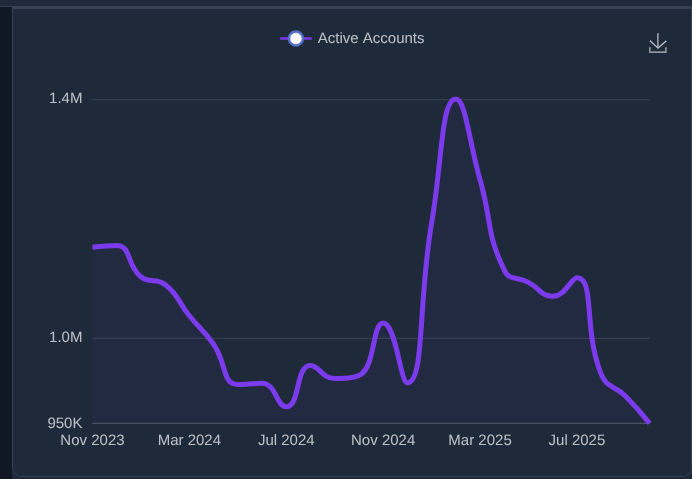Select the Mar 2025 x-axis label
The image size is (692, 479).
coord(480,440)
